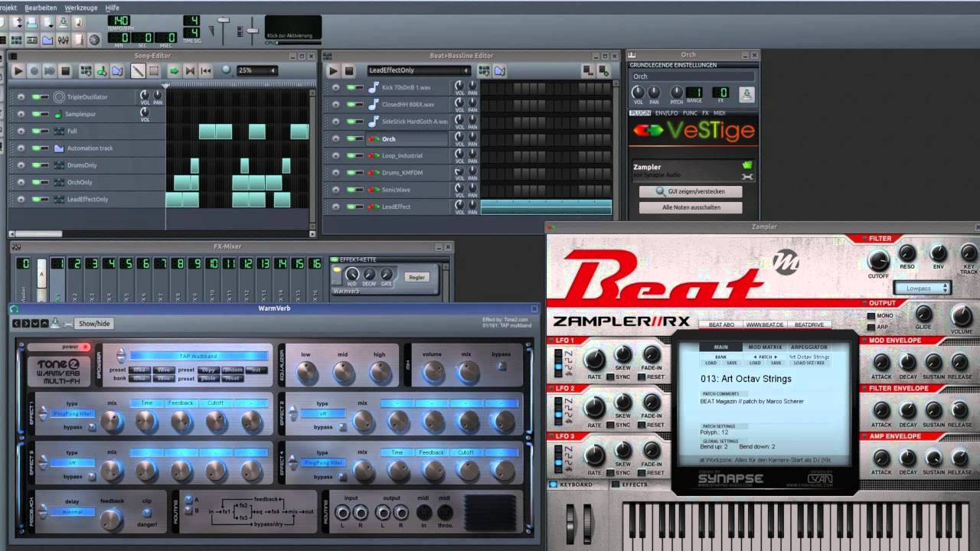Toggle the WarmVerb mix bypass checkbox
This screenshot has width=980, height=551.
[x=501, y=366]
